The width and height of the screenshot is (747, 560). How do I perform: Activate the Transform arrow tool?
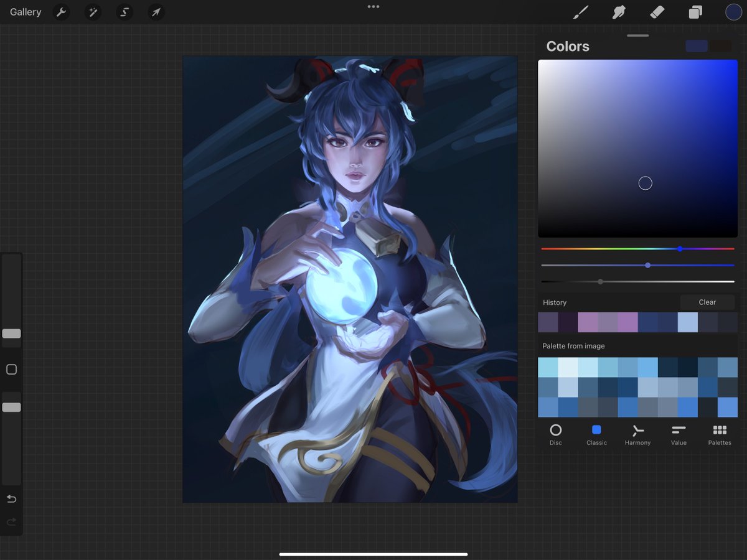click(x=156, y=12)
